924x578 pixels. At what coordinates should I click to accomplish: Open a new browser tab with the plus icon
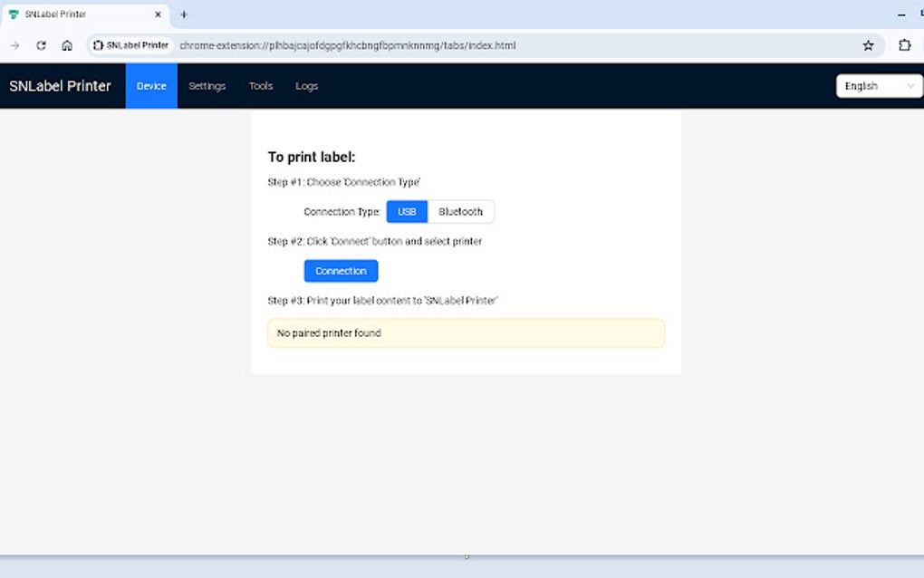click(x=184, y=14)
